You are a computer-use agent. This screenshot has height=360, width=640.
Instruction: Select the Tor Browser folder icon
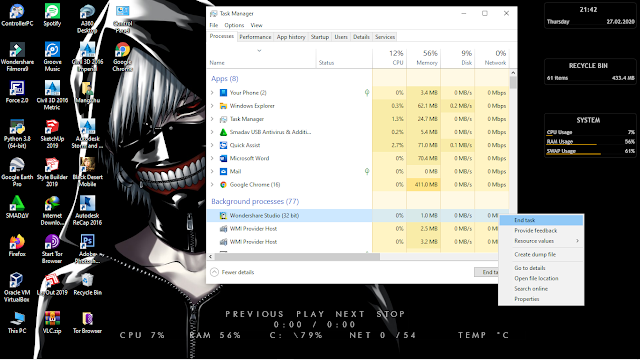click(x=87, y=322)
